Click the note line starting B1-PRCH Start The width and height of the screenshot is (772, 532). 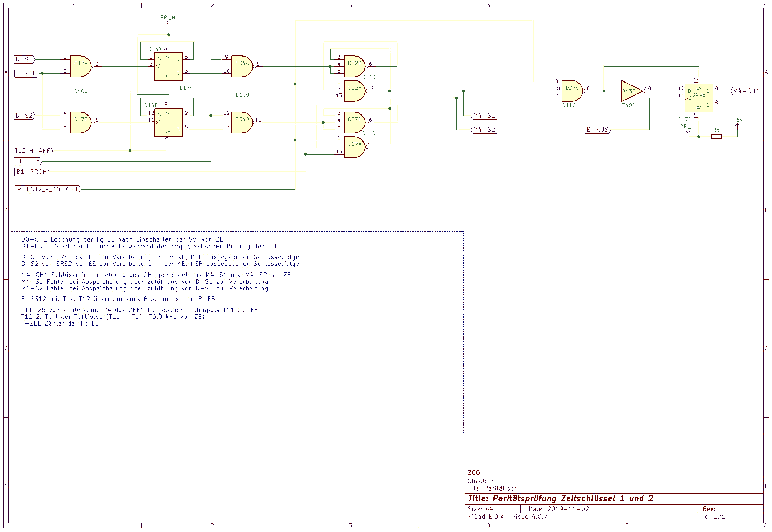pos(149,246)
